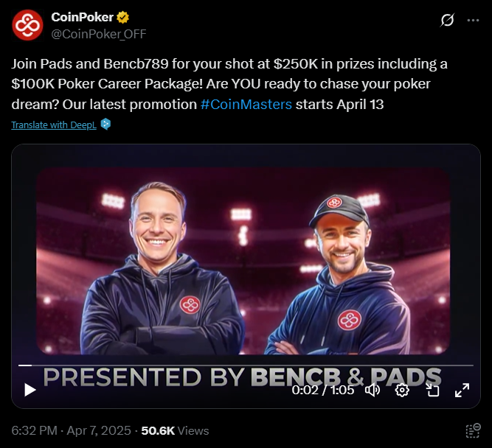
Task: Open video settings gear
Action: 402,391
